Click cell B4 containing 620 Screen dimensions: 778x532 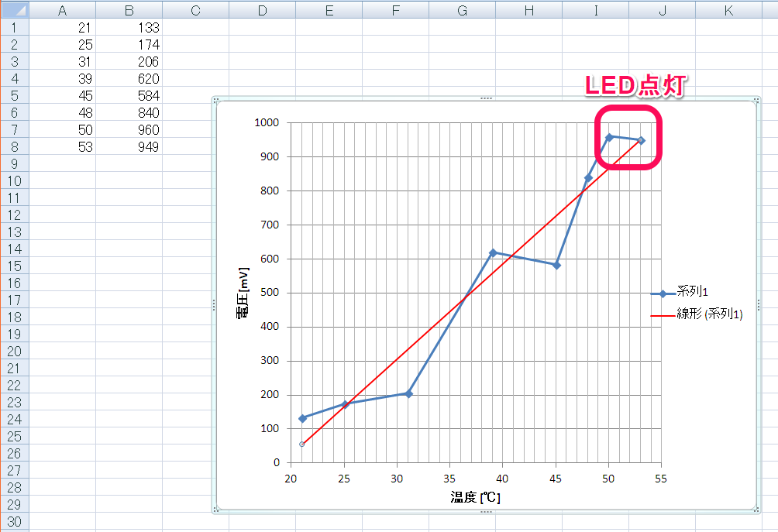(x=129, y=78)
